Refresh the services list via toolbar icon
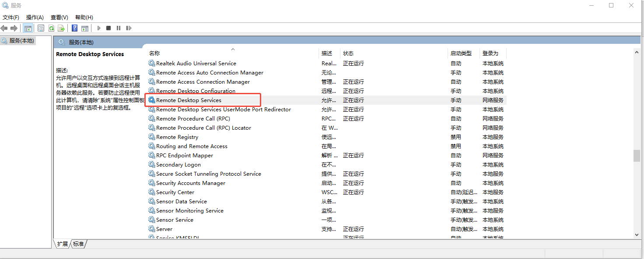This screenshot has width=644, height=259. pos(51,28)
